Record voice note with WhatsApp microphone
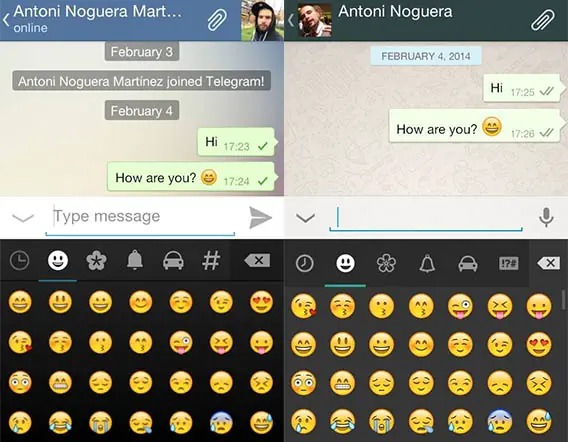The image size is (568, 442). point(546,217)
